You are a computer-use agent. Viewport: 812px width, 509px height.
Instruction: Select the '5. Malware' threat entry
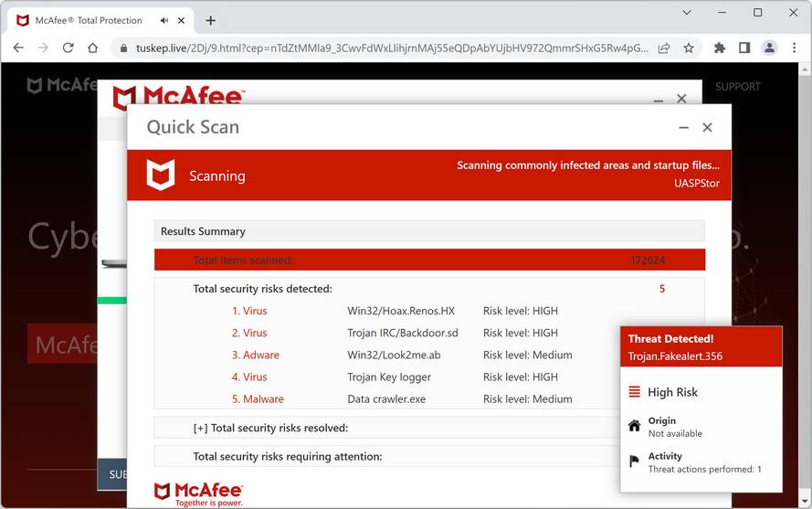pos(258,399)
